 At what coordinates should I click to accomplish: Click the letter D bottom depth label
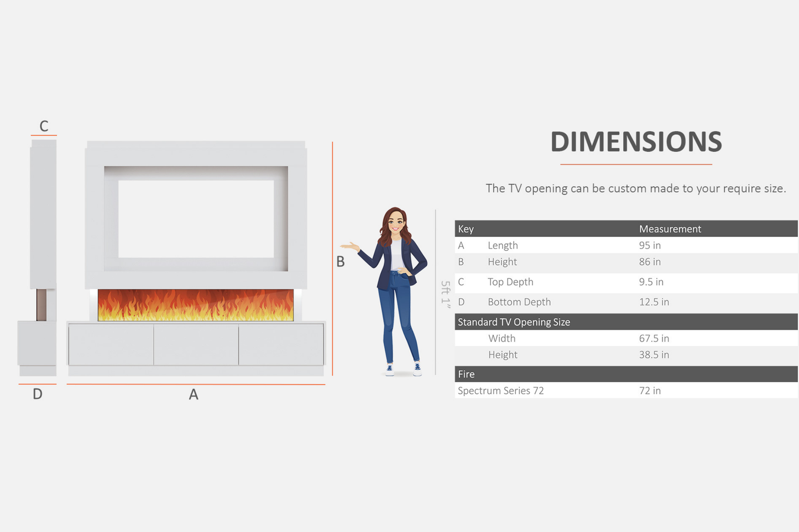click(38, 394)
